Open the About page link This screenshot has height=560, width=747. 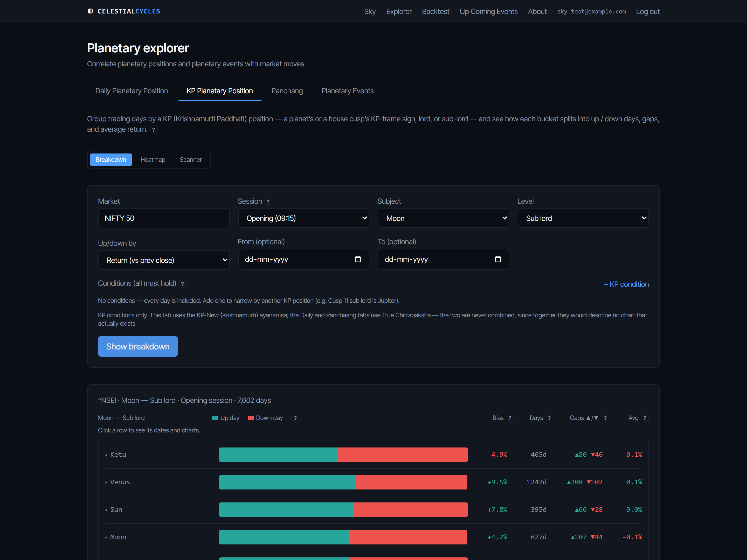(x=537, y=11)
